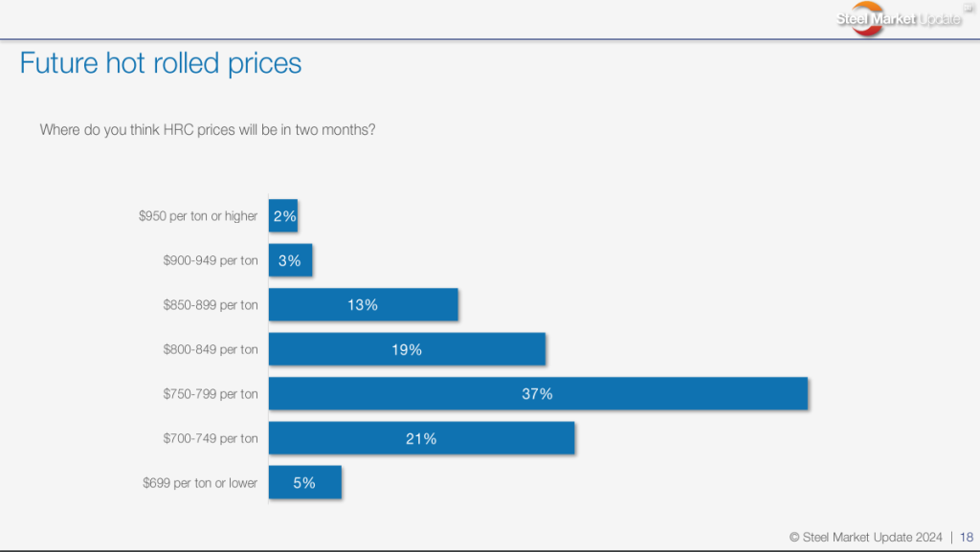The height and width of the screenshot is (552, 980).
Task: Select the 37% bar for $750-799
Action: pos(538,393)
